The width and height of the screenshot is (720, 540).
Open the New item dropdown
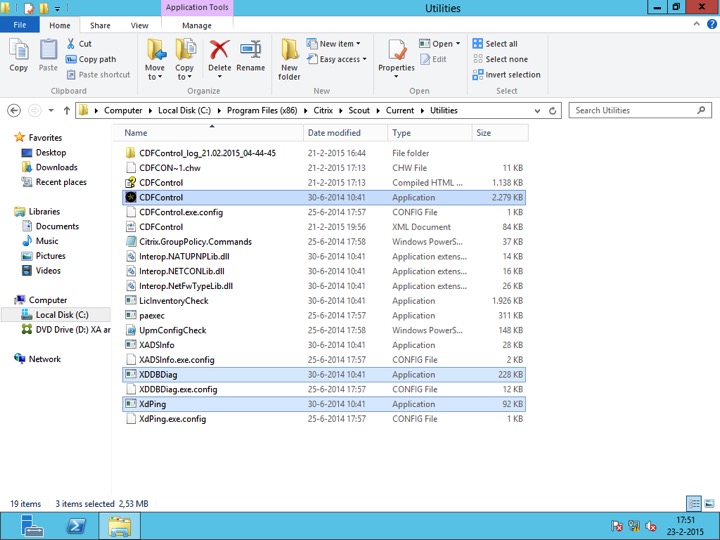coord(334,44)
